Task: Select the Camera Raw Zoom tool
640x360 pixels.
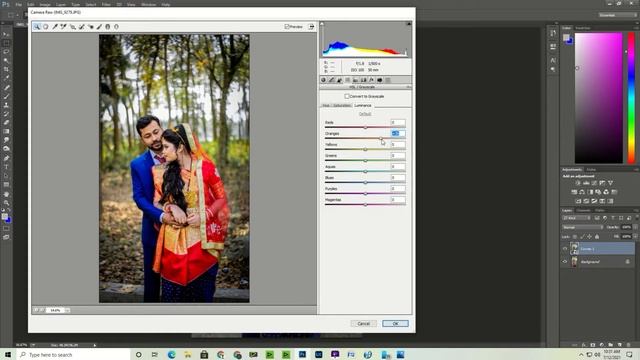Action: (x=37, y=27)
